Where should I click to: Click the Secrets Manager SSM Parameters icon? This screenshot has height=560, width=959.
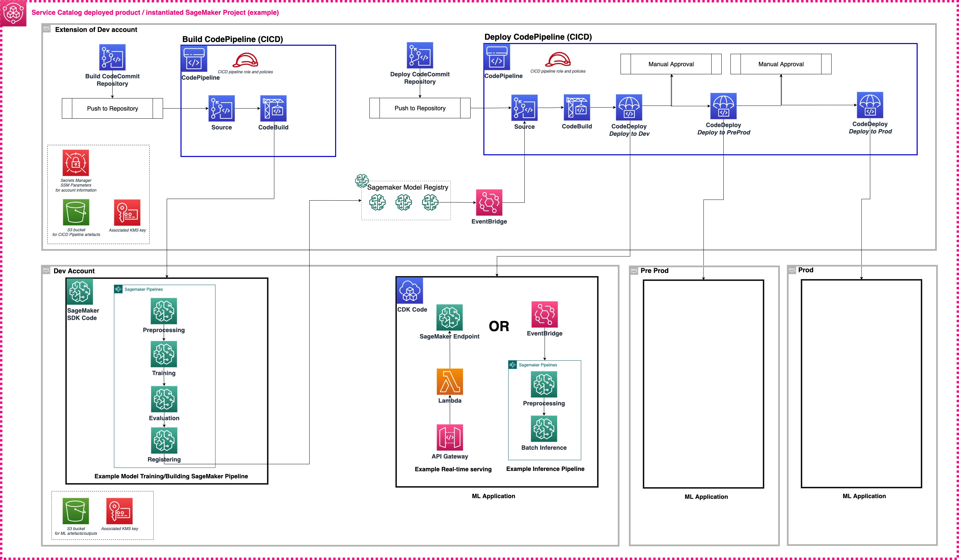point(76,163)
